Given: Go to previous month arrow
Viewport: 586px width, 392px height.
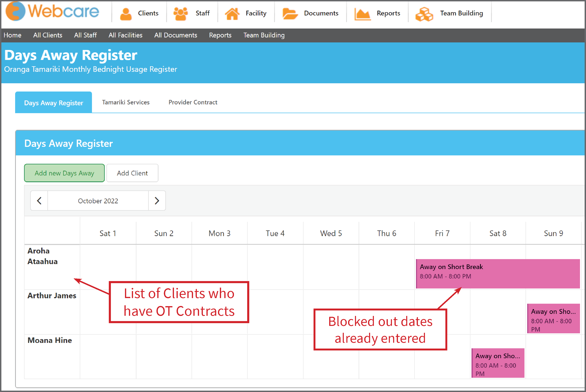Looking at the screenshot, I should coord(39,201).
